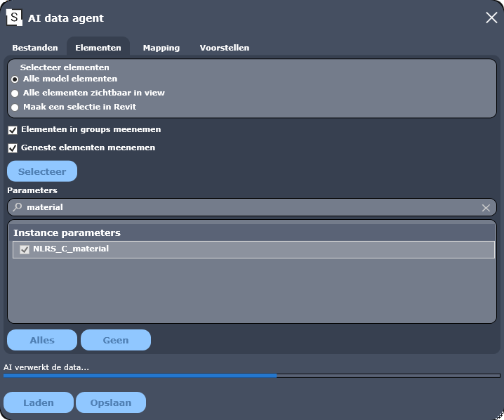
Task: Click the AI data agent title text
Action: (x=66, y=18)
